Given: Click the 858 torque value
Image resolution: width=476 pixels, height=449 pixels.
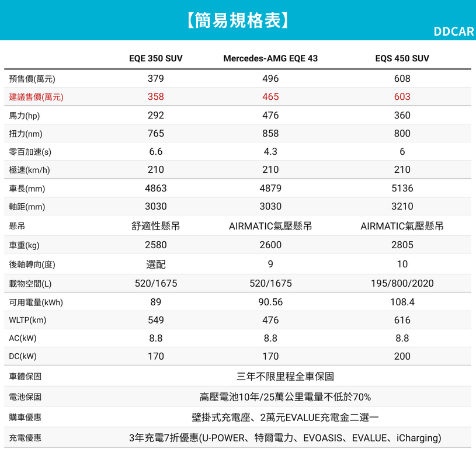Looking at the screenshot, I should pyautogui.click(x=270, y=134).
